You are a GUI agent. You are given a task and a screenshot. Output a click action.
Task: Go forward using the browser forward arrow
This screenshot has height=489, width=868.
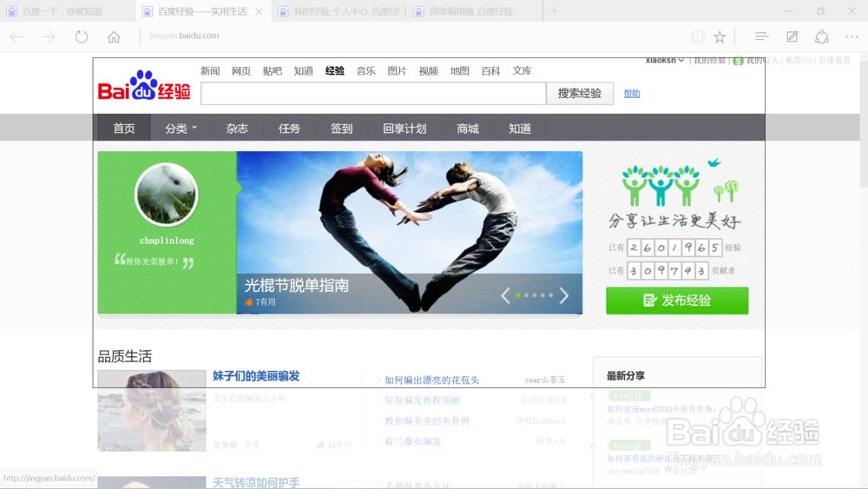(49, 36)
